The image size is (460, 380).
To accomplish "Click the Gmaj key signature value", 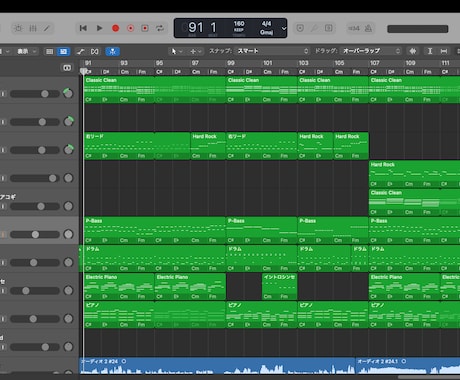I will (x=266, y=32).
